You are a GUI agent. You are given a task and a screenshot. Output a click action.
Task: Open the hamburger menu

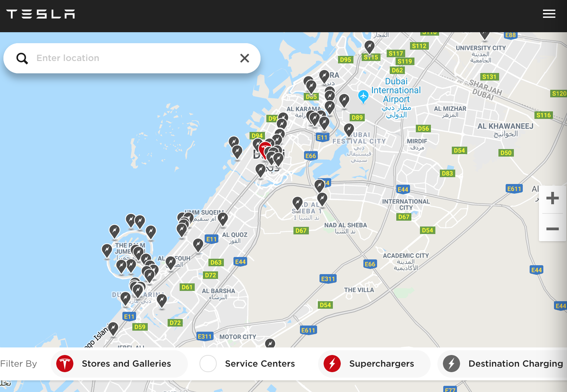click(x=549, y=14)
